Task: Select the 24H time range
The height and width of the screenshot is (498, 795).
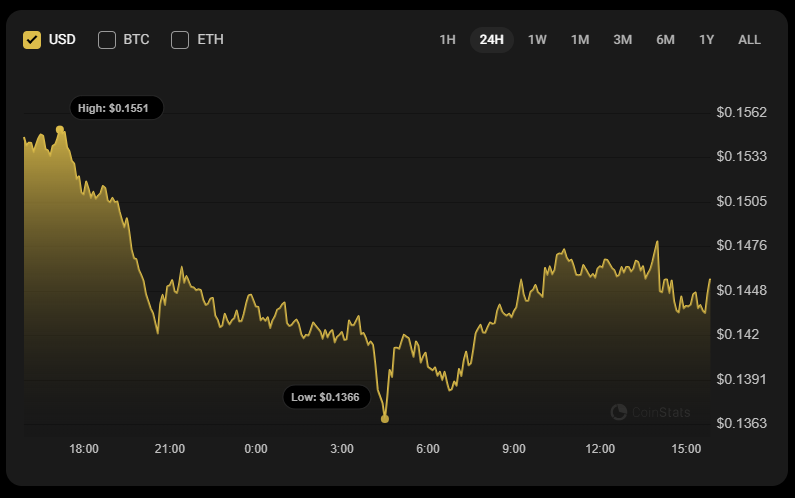Action: coord(492,40)
